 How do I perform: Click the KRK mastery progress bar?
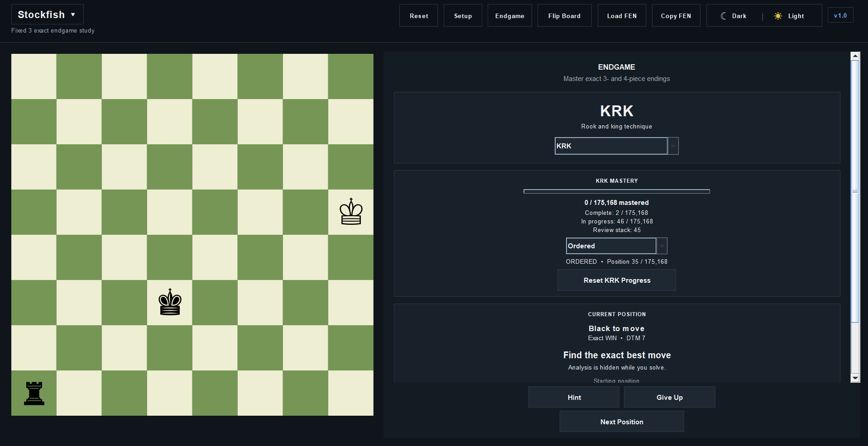pyautogui.click(x=617, y=191)
